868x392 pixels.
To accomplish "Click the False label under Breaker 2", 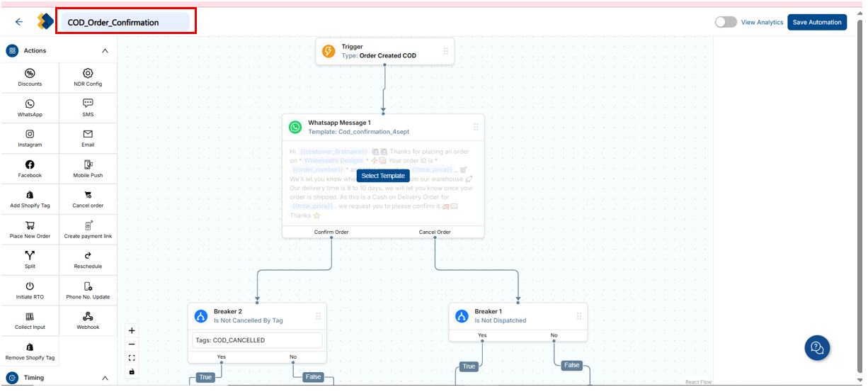I will tap(313, 377).
